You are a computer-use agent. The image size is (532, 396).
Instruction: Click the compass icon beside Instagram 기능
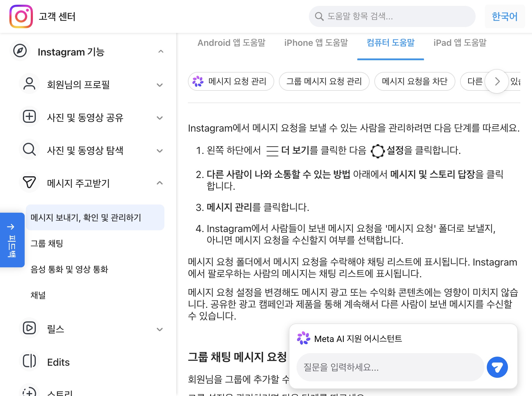tap(20, 51)
